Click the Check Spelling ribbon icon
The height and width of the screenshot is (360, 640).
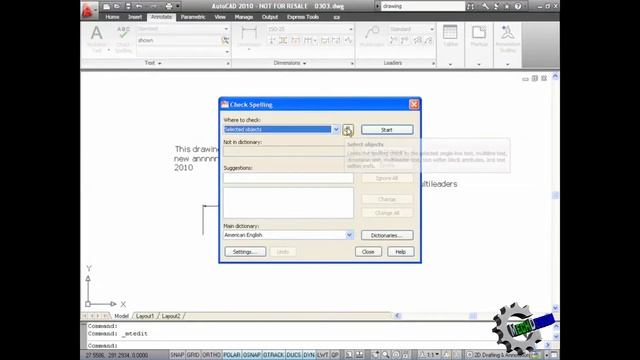click(123, 39)
